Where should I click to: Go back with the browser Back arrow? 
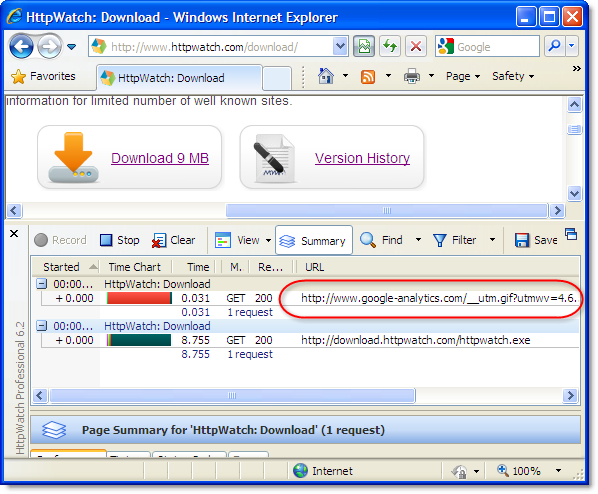(x=21, y=47)
